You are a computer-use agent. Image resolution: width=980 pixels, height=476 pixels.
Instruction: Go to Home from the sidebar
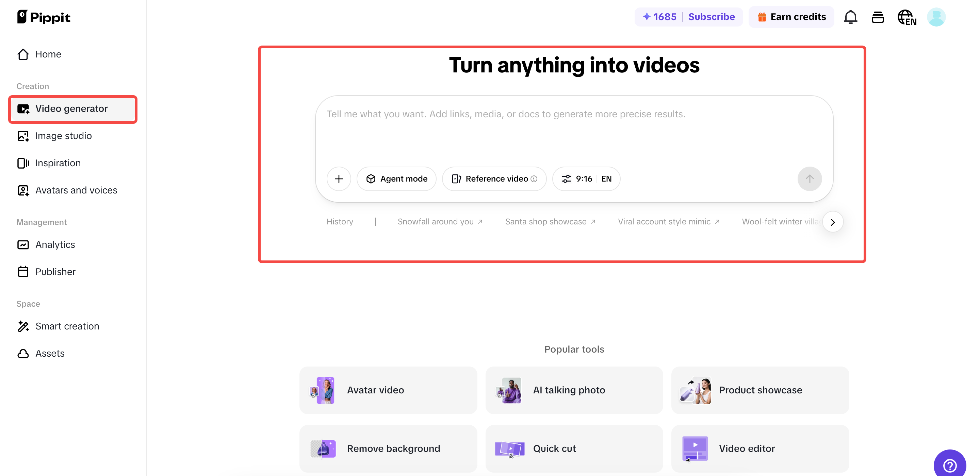click(x=48, y=54)
